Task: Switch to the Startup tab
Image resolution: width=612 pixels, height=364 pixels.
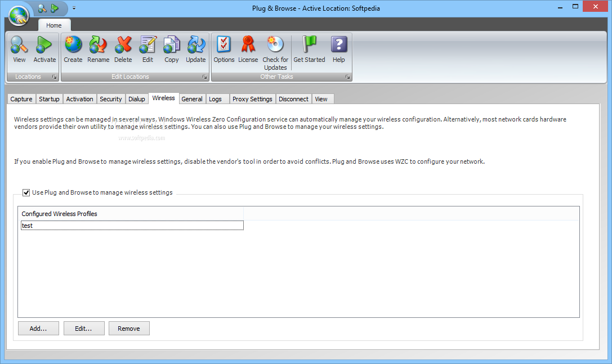Action: coord(49,99)
